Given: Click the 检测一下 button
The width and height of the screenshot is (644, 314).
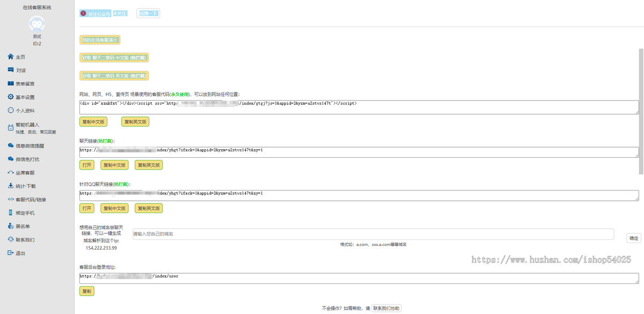Looking at the screenshot, I should (x=148, y=13).
